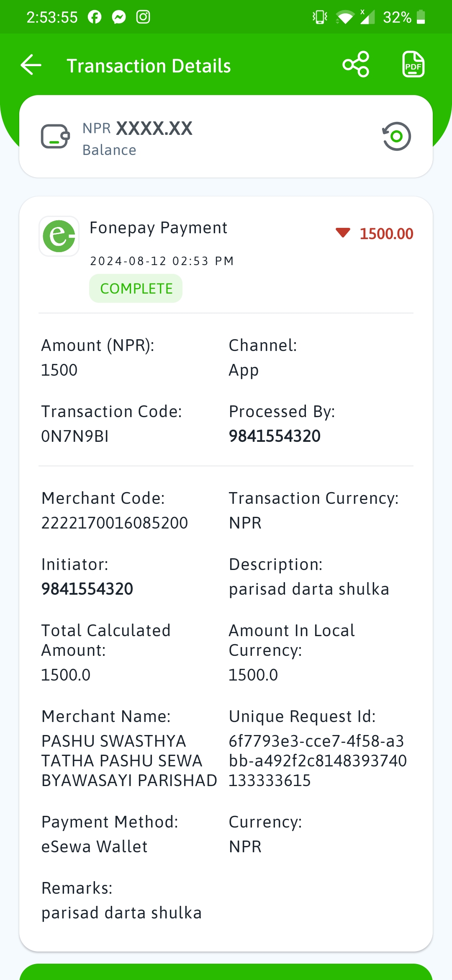Tap the 1500.00 amount in red
Viewport: 452px width, 980px height.
pyautogui.click(x=386, y=234)
